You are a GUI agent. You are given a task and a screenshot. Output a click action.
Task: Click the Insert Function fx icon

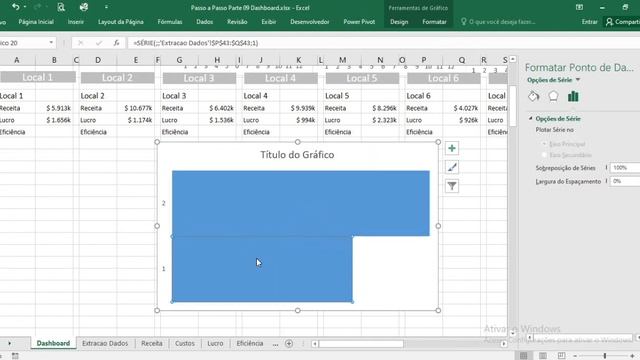116,42
